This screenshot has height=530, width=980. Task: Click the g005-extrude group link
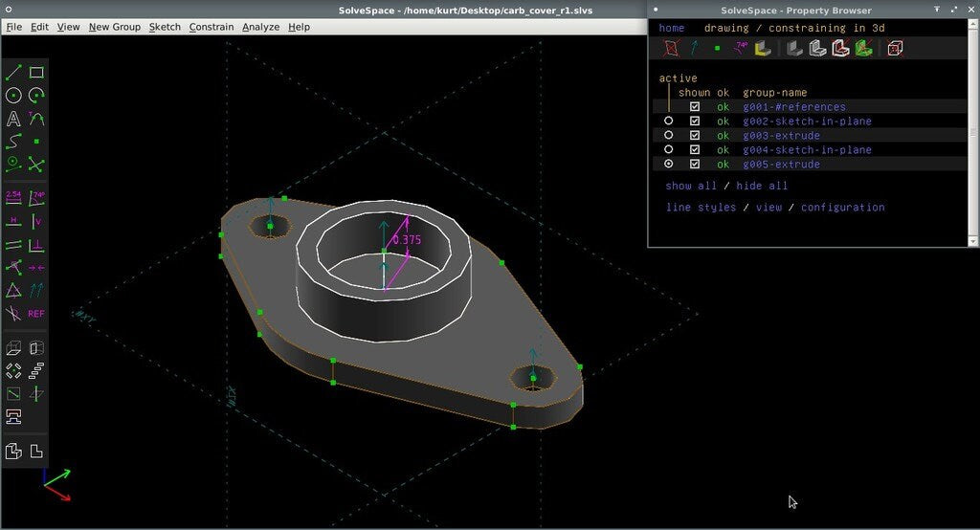pyautogui.click(x=781, y=165)
